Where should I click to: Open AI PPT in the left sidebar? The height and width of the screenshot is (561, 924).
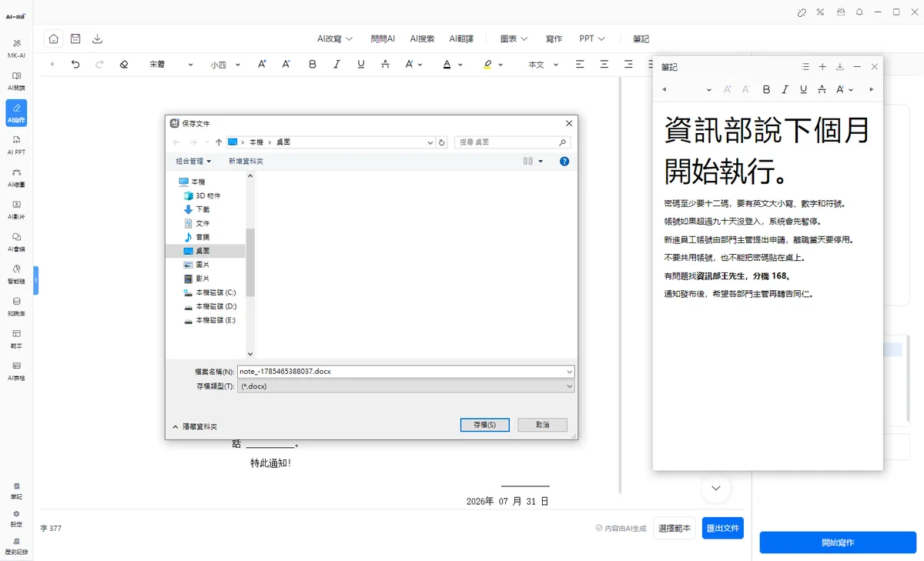click(x=16, y=145)
